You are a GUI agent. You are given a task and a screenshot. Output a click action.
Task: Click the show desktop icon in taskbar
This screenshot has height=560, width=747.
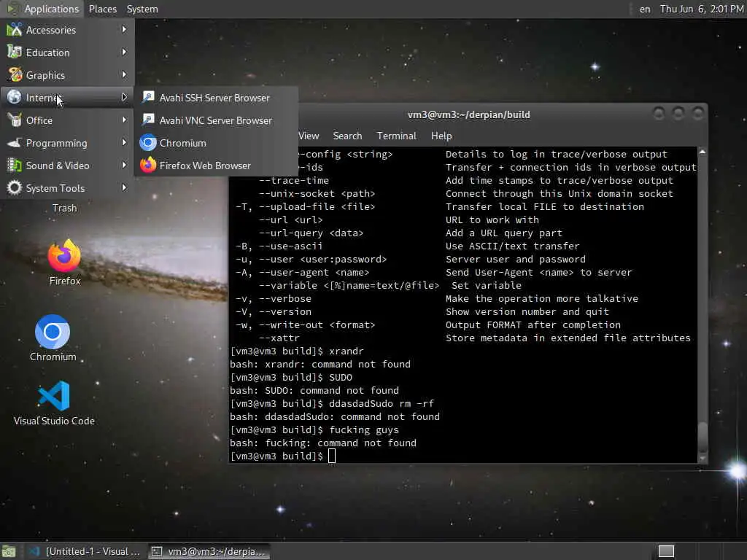pos(9,551)
